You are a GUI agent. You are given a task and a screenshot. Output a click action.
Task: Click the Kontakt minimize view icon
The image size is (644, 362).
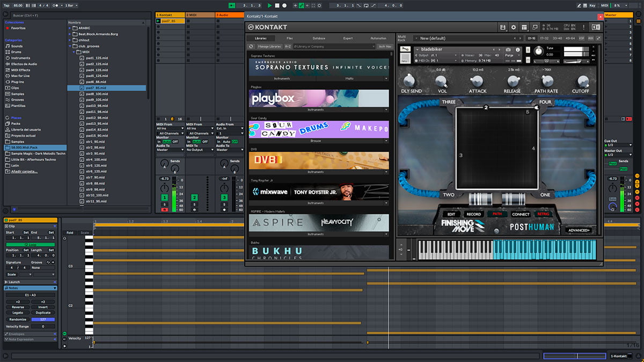point(535,27)
